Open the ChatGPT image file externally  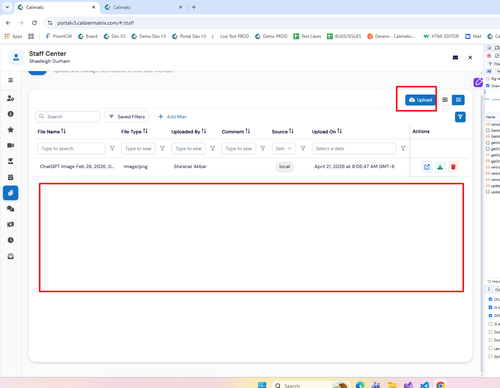427,167
